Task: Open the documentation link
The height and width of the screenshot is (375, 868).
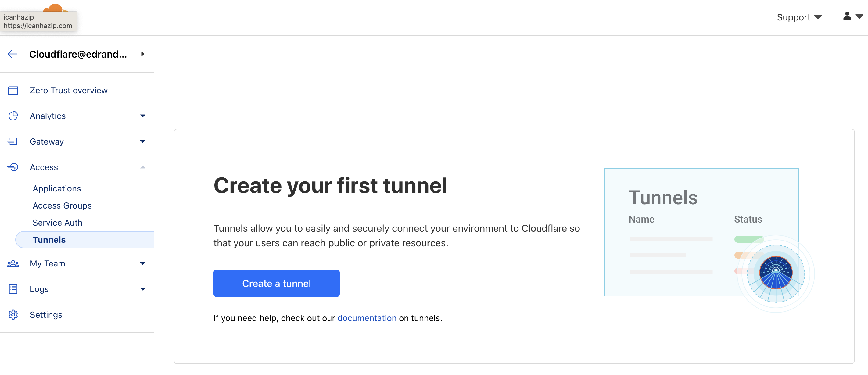Action: [x=367, y=318]
